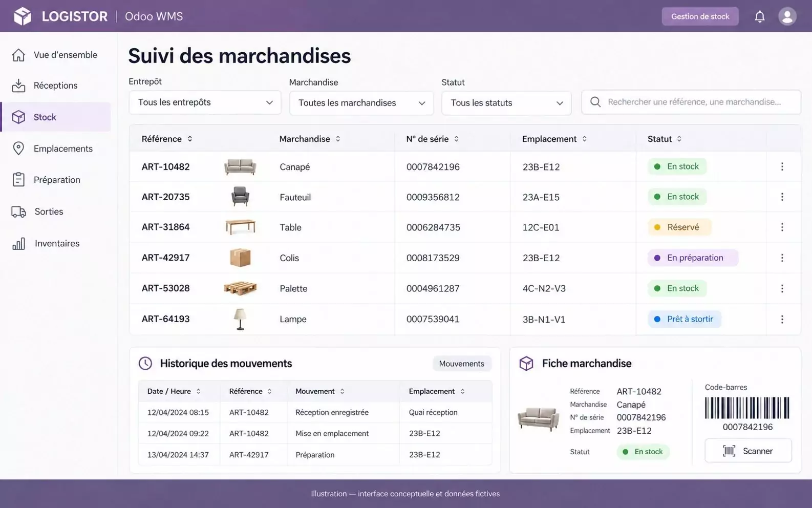Image resolution: width=812 pixels, height=508 pixels.
Task: Click the Réservé status badge
Action: click(679, 227)
